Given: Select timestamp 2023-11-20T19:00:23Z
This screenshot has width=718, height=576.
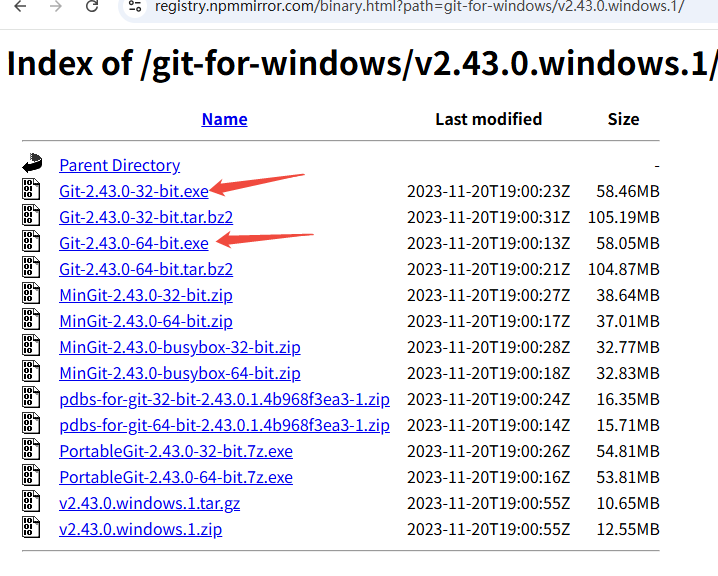Looking at the screenshot, I should tap(489, 191).
